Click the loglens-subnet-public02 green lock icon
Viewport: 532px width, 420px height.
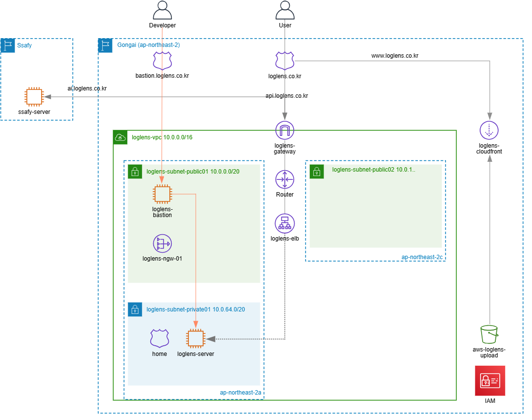[317, 172]
